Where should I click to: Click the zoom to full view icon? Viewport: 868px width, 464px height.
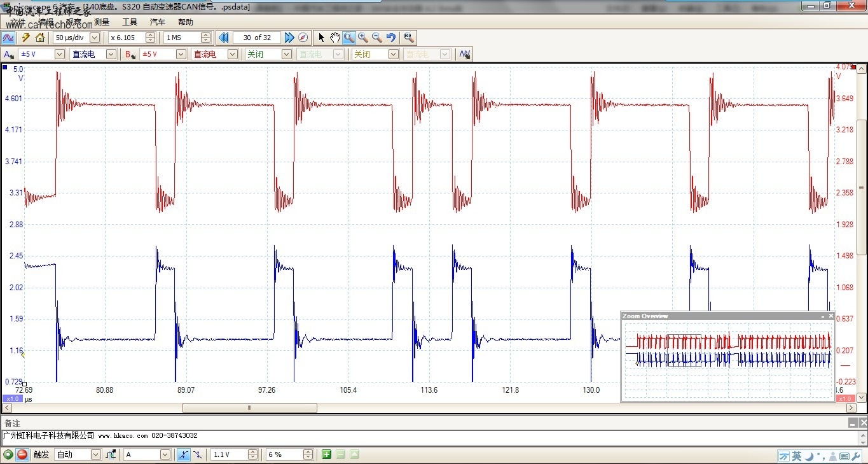(409, 38)
